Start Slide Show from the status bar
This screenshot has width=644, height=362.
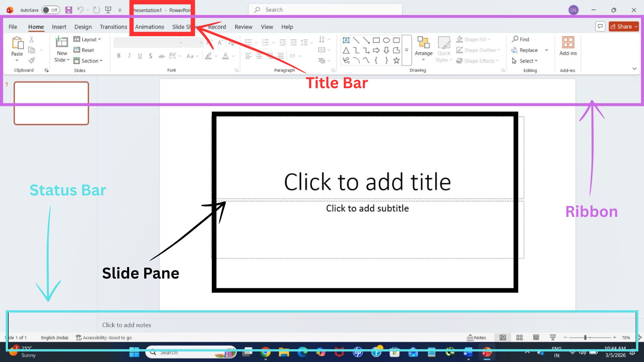point(553,338)
